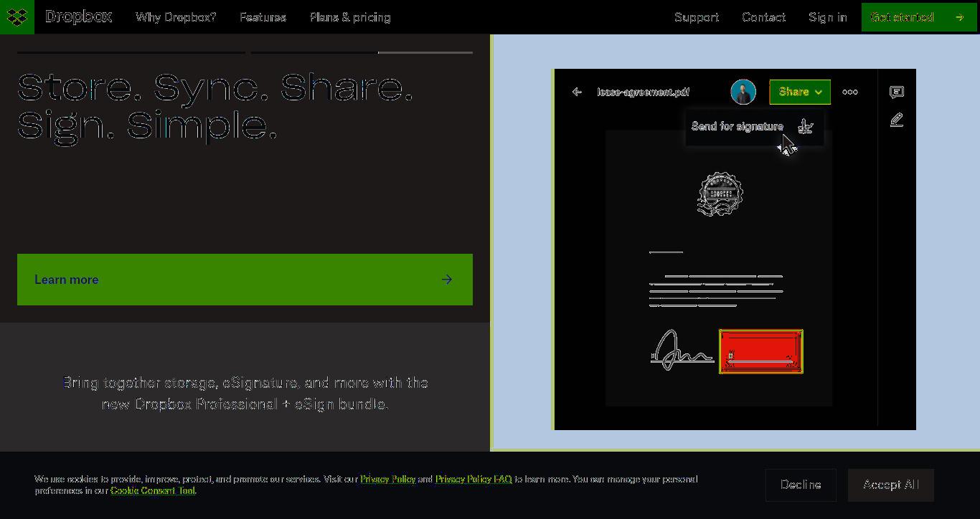Click the eSign bundle description text
This screenshot has width=980, height=519.
[x=245, y=394]
